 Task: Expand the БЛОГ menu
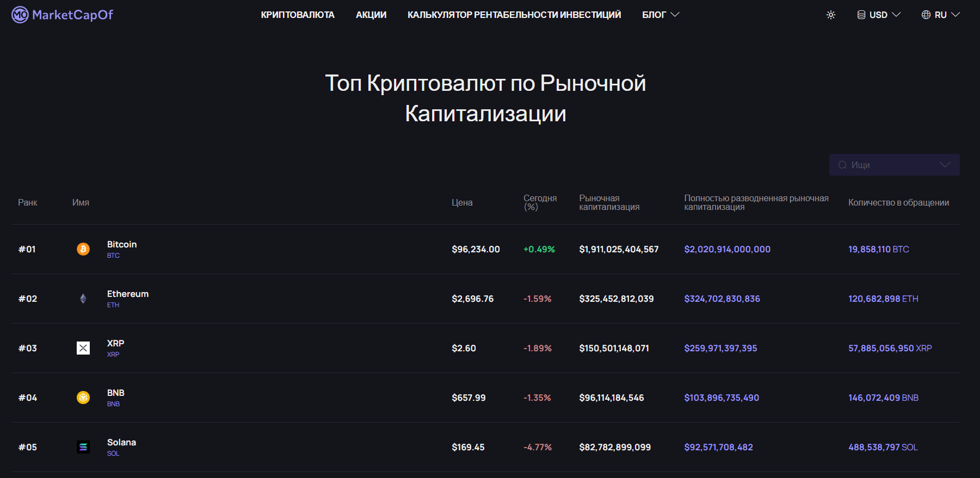[661, 15]
